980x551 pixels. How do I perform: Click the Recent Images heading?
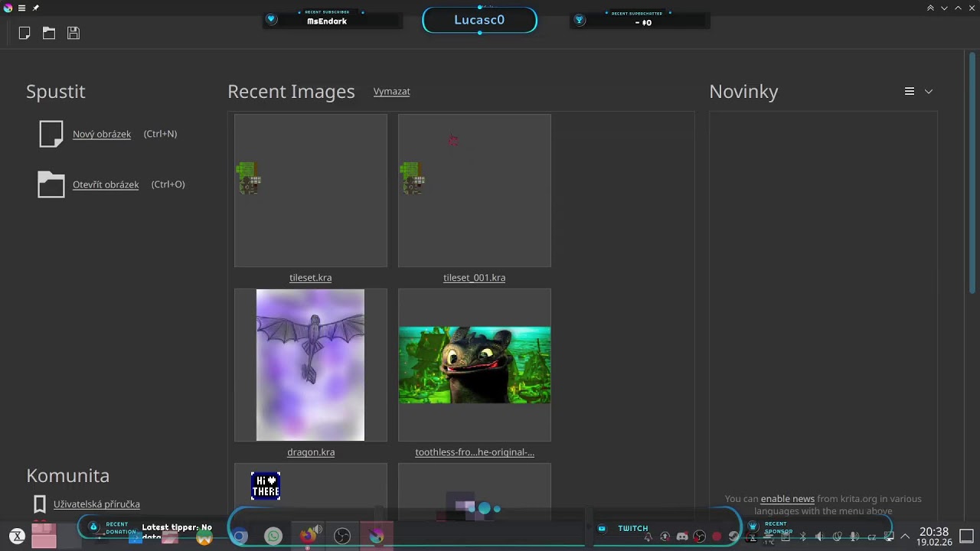coord(292,92)
